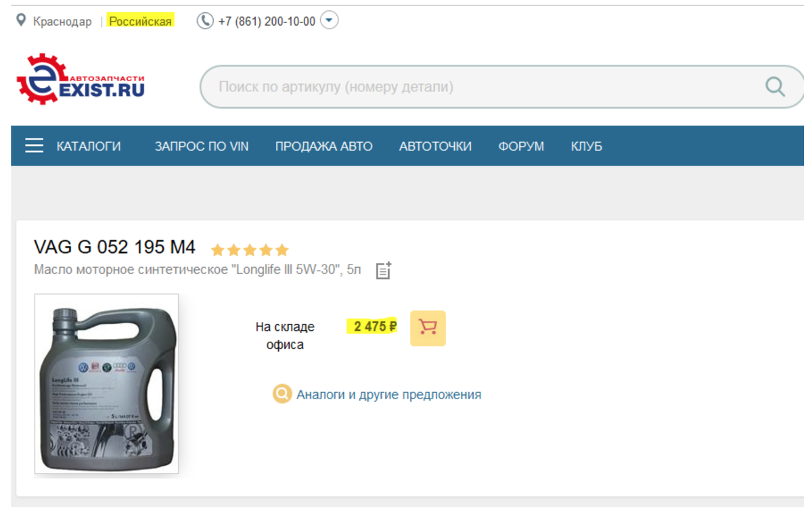Screen dimensions: 812x510
Task: Open the Российская office link
Action: (140, 21)
